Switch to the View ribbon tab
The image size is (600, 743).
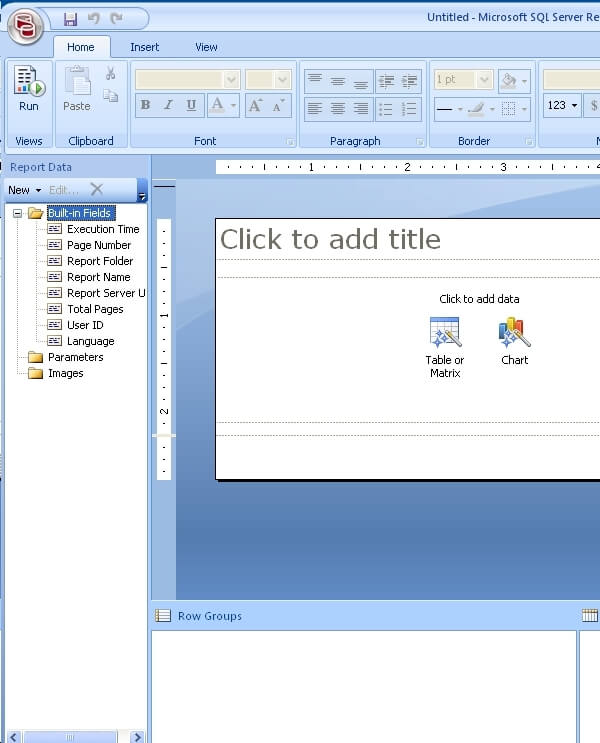206,47
